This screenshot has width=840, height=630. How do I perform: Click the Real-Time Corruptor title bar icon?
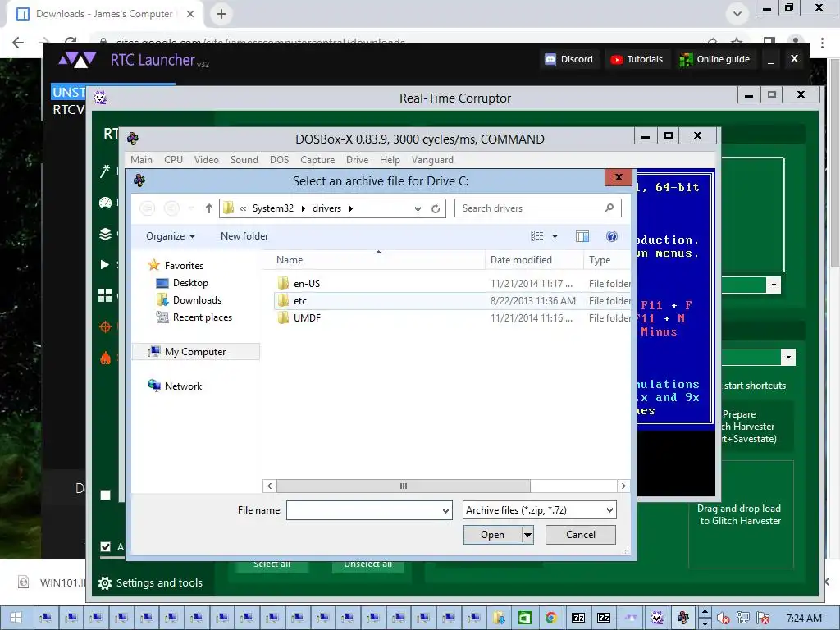click(100, 98)
